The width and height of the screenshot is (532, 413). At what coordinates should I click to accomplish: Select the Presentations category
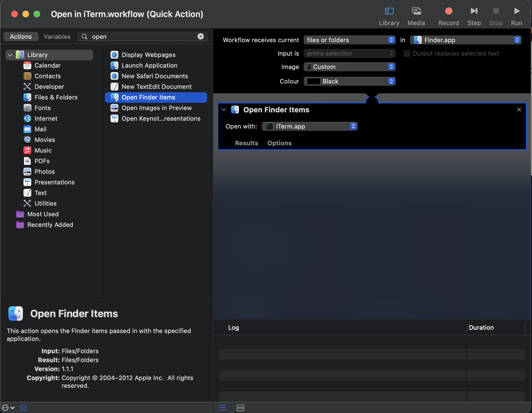pos(54,182)
